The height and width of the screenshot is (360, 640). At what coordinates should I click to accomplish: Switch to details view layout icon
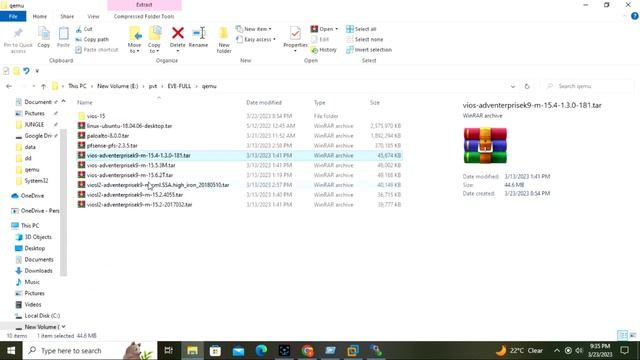[x=622, y=336]
